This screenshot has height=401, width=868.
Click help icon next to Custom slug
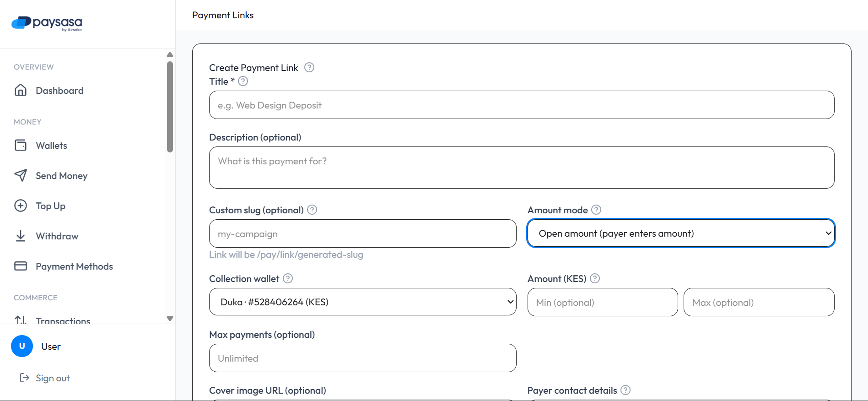pyautogui.click(x=312, y=210)
